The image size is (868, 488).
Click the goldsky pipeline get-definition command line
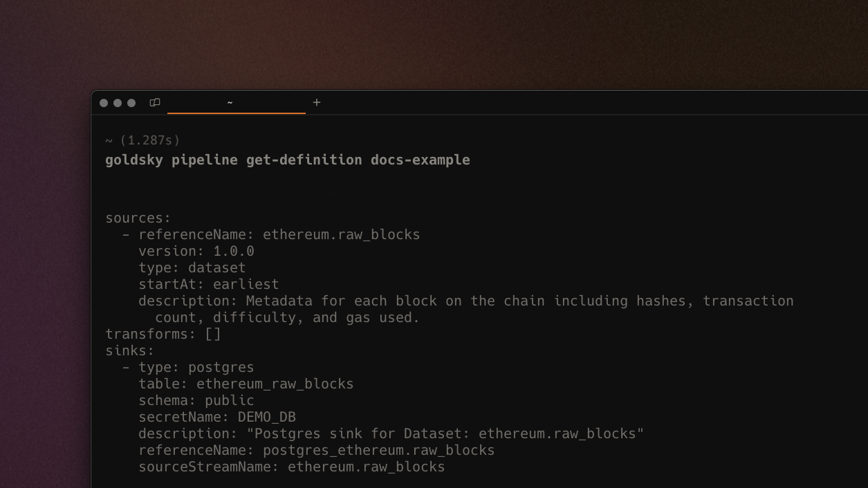288,160
